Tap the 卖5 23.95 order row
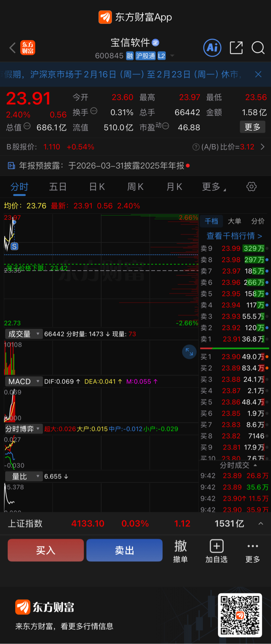The width and height of the screenshot is (271, 644). tap(235, 294)
